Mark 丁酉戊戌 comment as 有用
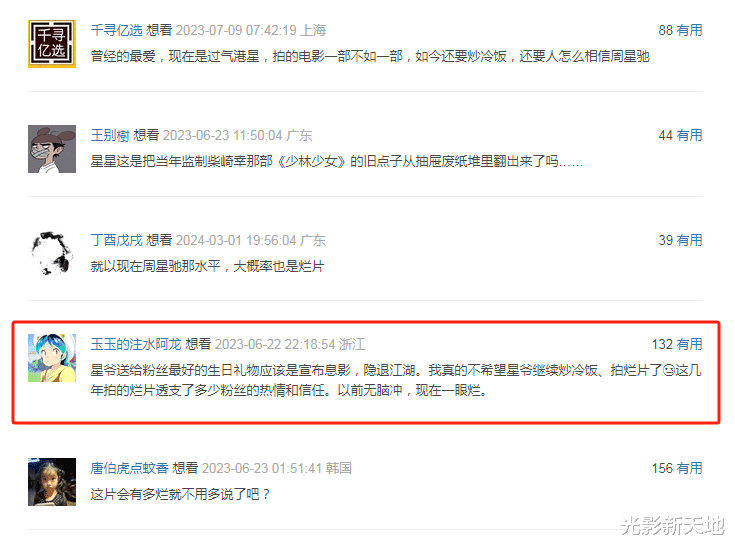 click(690, 241)
